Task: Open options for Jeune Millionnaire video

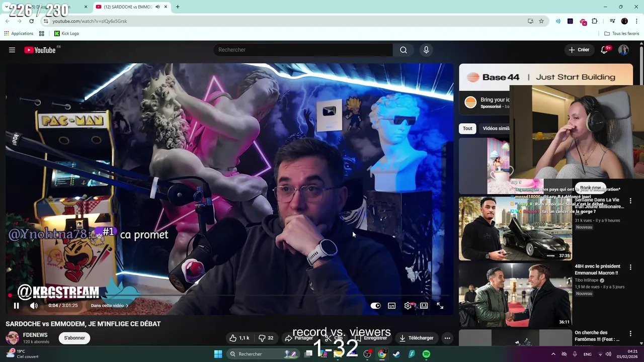Action: 630,201
